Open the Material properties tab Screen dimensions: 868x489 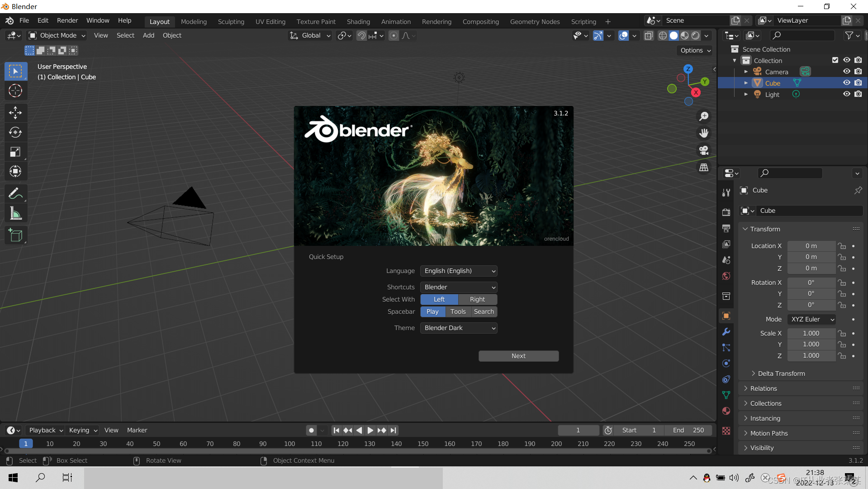pos(726,411)
